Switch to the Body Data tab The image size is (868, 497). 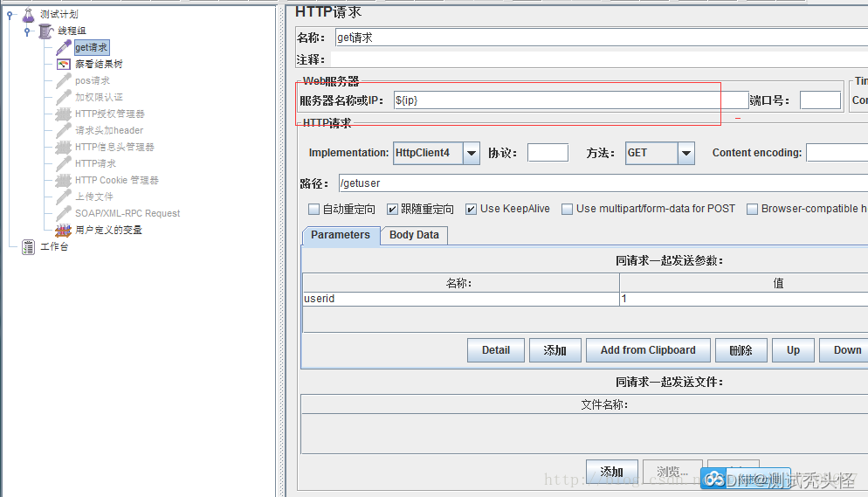(414, 235)
